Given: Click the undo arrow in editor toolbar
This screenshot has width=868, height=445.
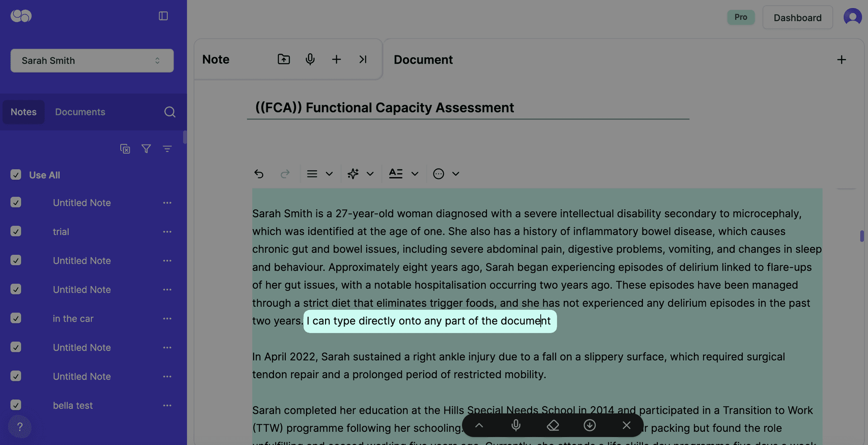Looking at the screenshot, I should click(259, 174).
